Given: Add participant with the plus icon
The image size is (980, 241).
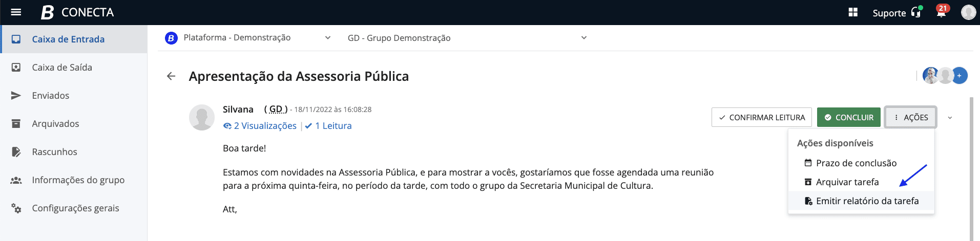Looking at the screenshot, I should click(x=960, y=76).
